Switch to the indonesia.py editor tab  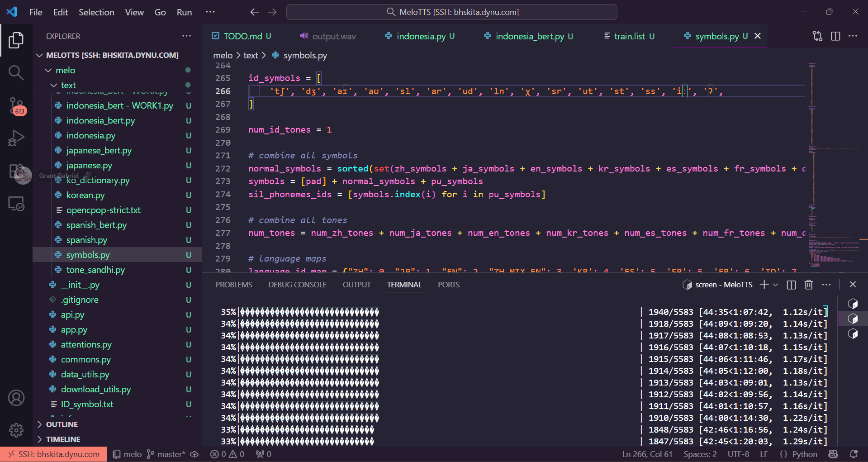click(x=420, y=36)
